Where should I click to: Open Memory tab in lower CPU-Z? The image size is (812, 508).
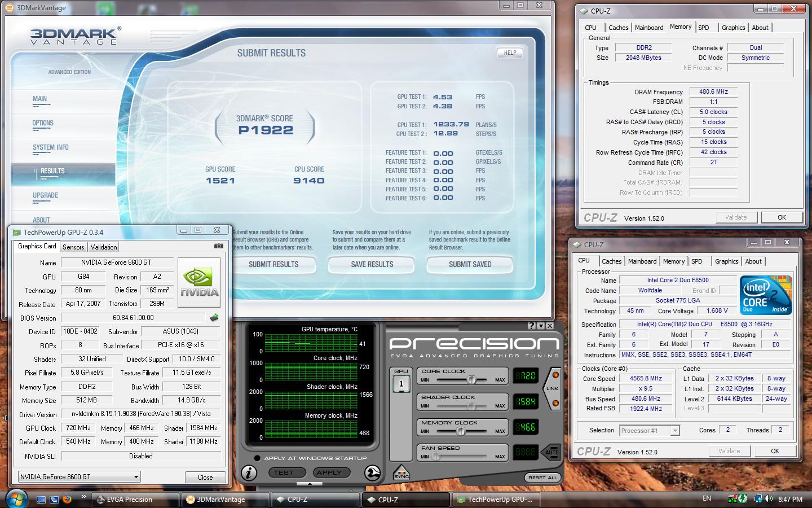674,261
